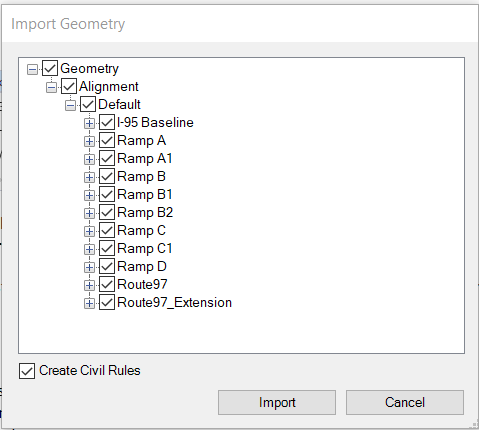Select the Ramp C tree label

click(x=141, y=230)
